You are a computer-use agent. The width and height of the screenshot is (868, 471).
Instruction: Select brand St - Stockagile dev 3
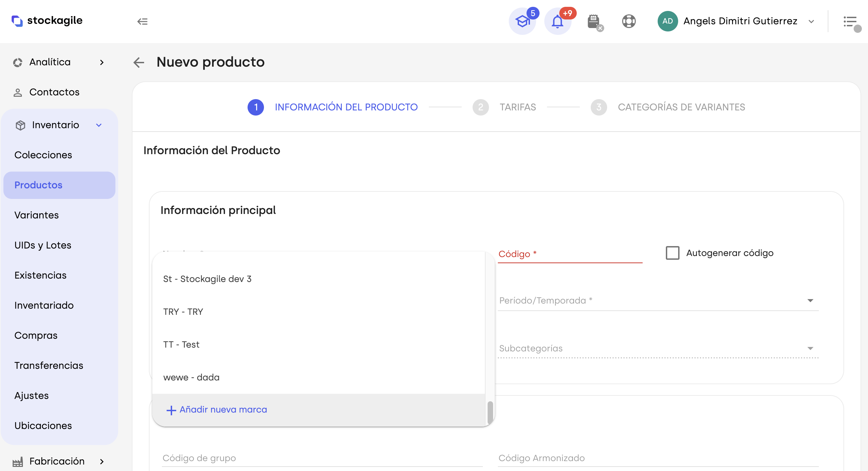tap(319, 279)
